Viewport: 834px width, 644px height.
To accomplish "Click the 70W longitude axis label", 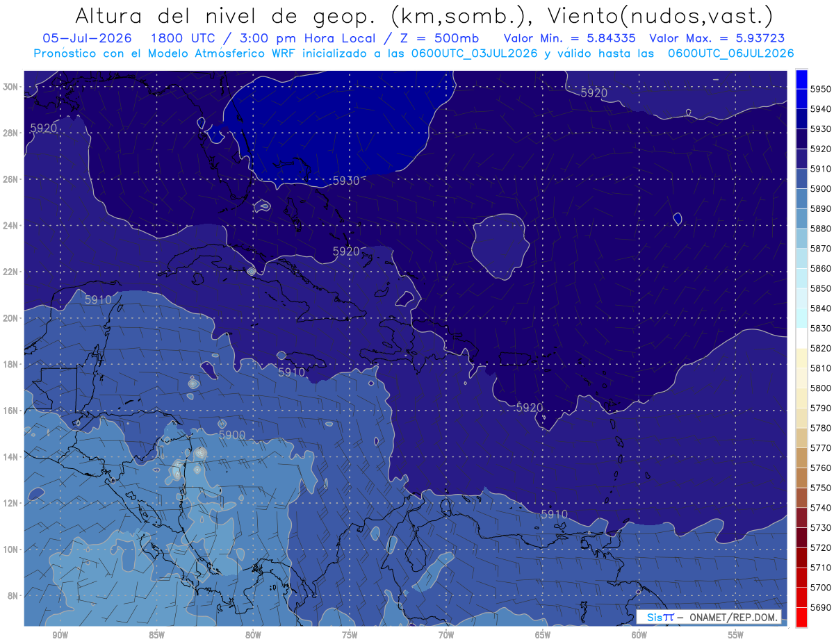I will [x=446, y=634].
